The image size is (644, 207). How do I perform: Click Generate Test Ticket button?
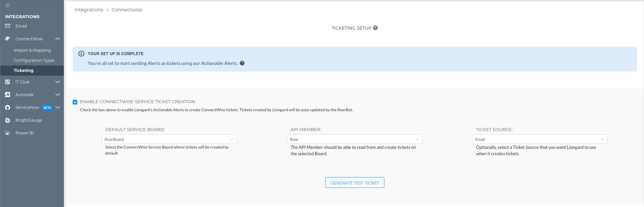(354, 182)
